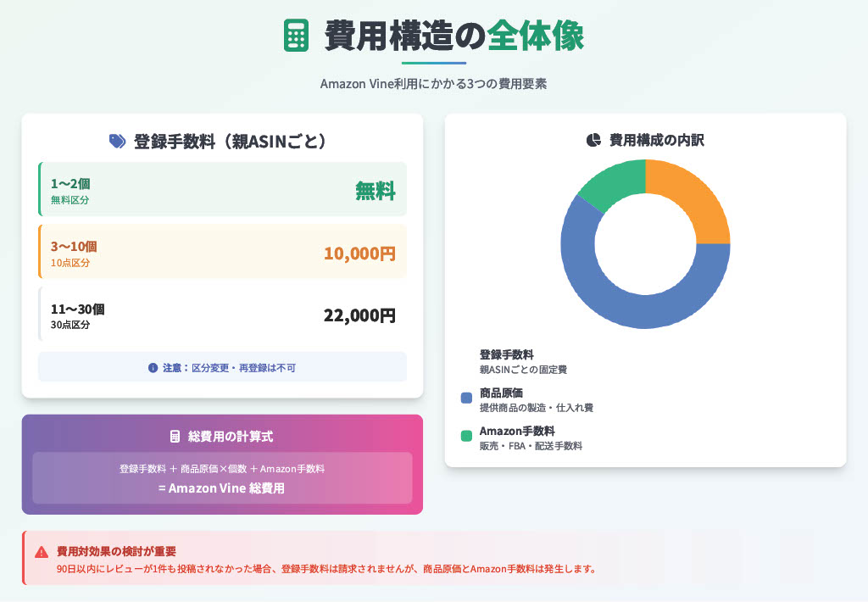Viewport: 868px width, 602px height.
Task: Click the = Amazon Vine 総費用 formula result
Action: 221,488
